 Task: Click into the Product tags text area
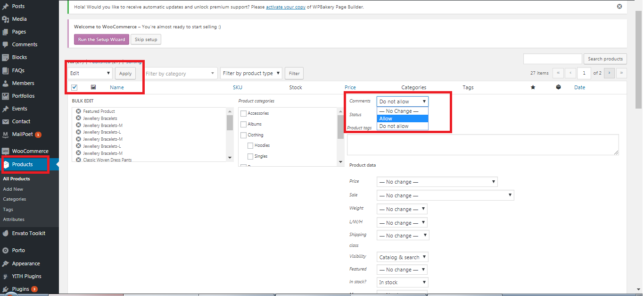point(483,144)
